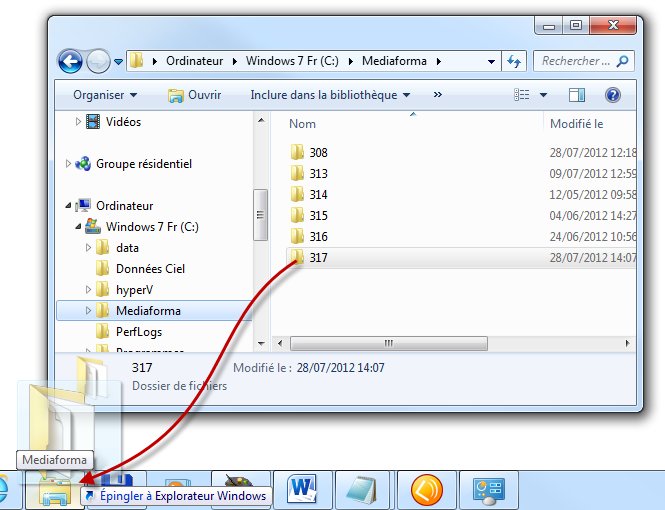Expand the hyperV folder node
This screenshot has width=665, height=510.
(x=88, y=290)
